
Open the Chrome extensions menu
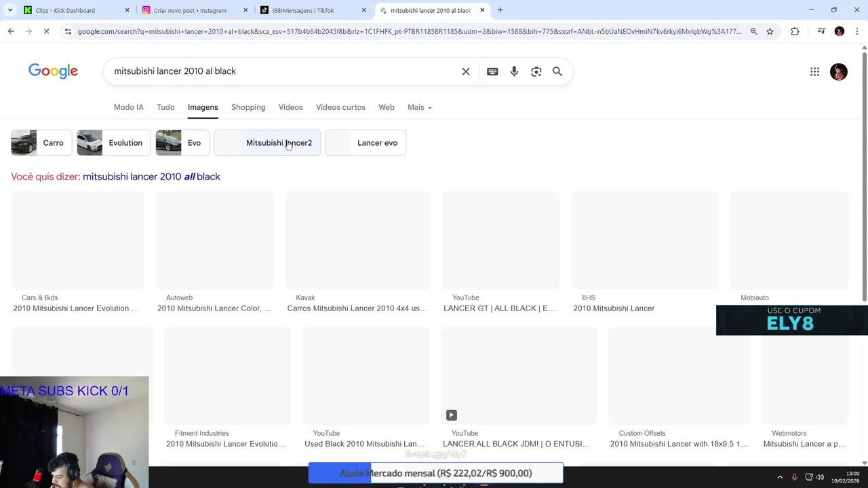(795, 31)
